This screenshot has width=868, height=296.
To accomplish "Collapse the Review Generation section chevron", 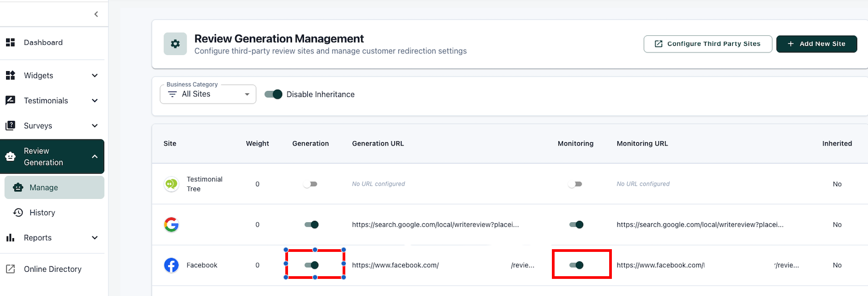I will [x=95, y=157].
